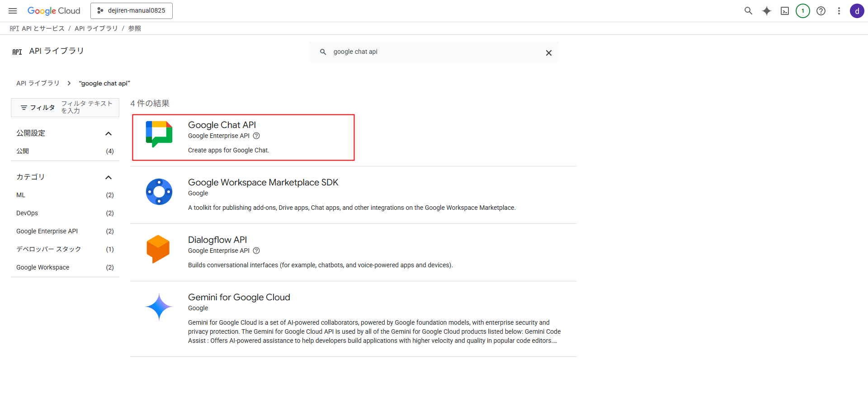Click the Gemini for Google Cloud icon

[159, 307]
